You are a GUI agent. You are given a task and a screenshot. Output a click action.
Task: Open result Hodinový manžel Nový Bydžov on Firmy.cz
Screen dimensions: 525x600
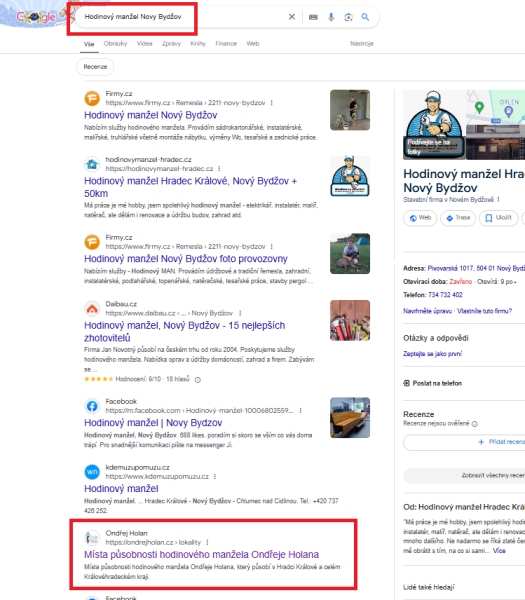(151, 115)
